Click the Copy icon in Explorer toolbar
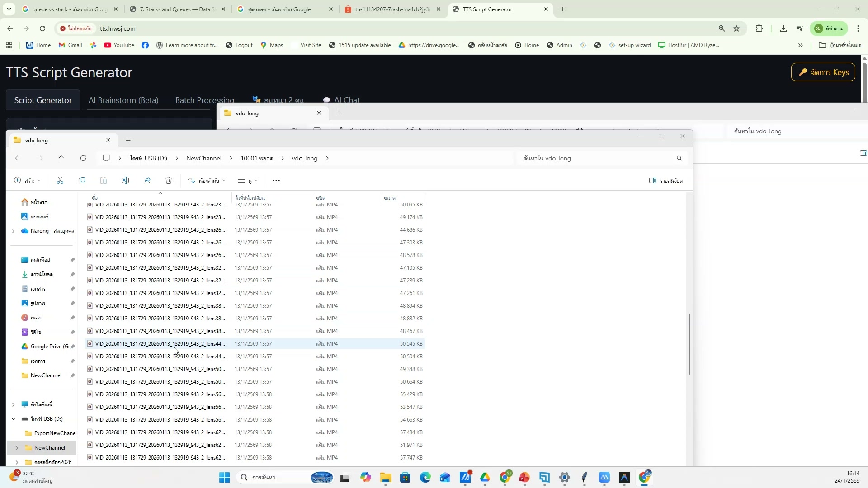868x488 pixels. (x=82, y=181)
